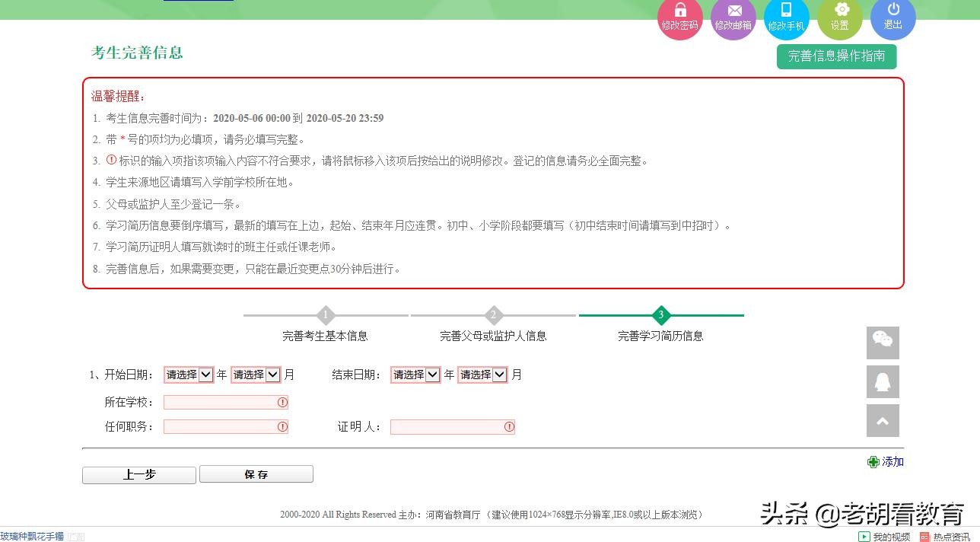Screen dimensions: 980x542
Task: Open 热点资讯 news icon at bottom right
Action: tap(925, 536)
